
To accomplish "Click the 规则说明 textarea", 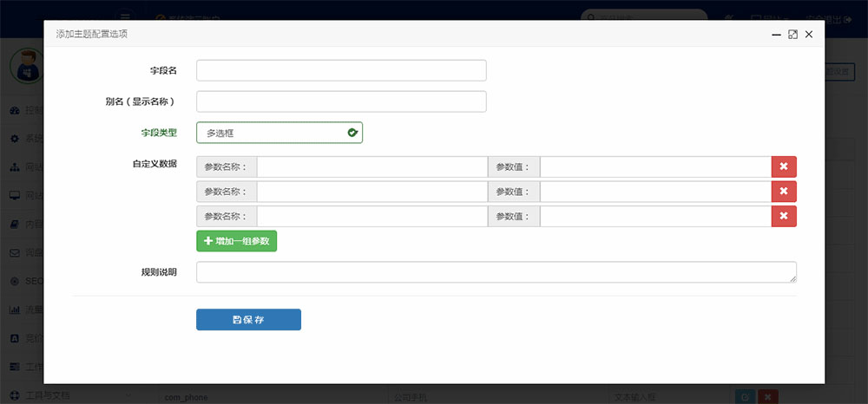I will pos(495,272).
